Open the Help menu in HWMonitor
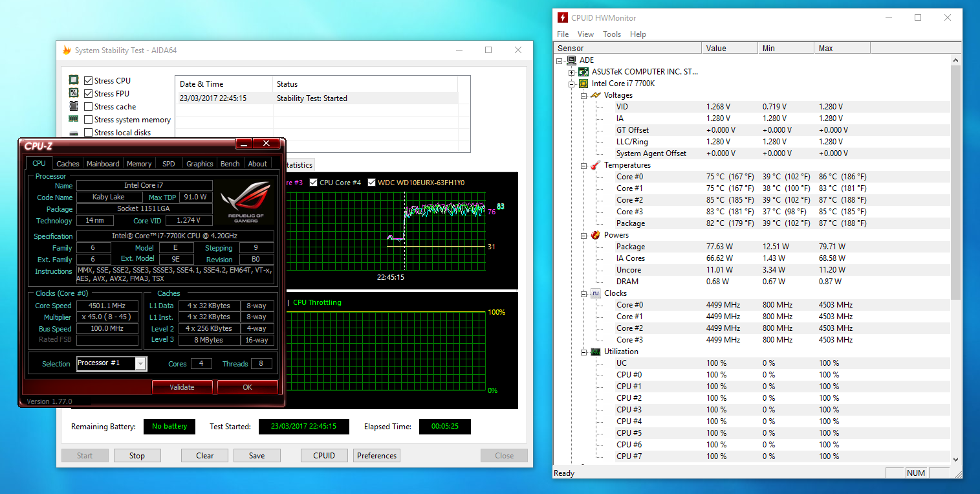The height and width of the screenshot is (494, 980). pyautogui.click(x=638, y=34)
